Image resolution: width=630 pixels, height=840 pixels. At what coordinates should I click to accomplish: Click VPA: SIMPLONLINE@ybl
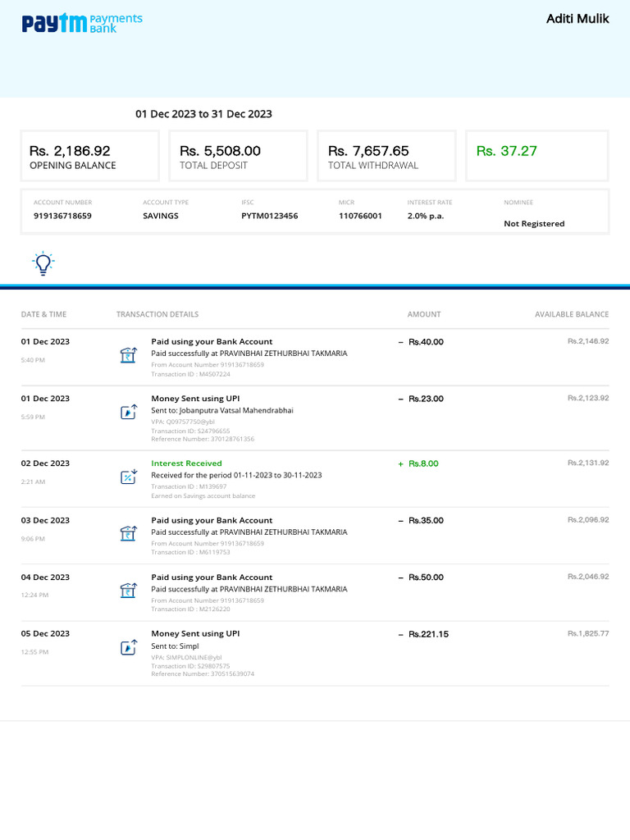point(186,657)
